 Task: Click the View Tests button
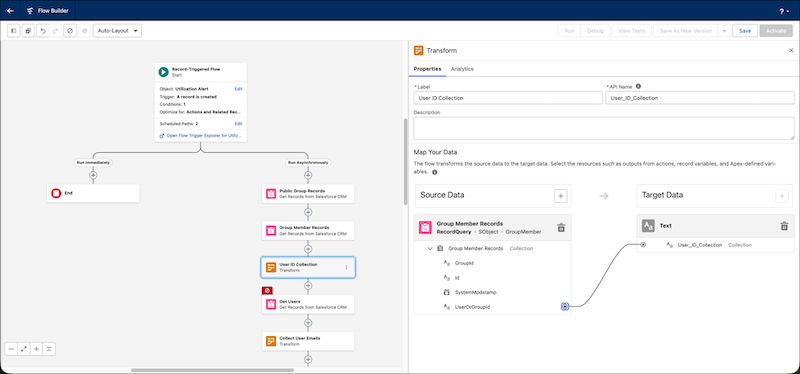tap(631, 31)
